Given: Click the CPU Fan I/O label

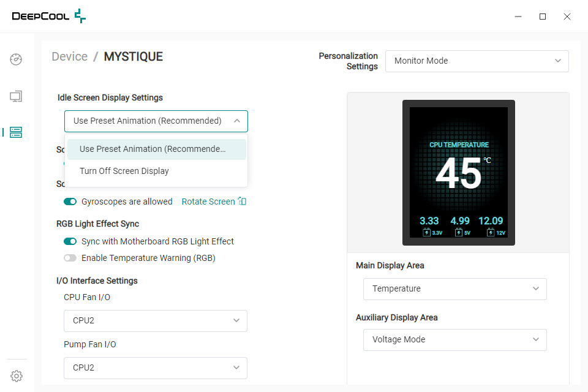Looking at the screenshot, I should 87,298.
